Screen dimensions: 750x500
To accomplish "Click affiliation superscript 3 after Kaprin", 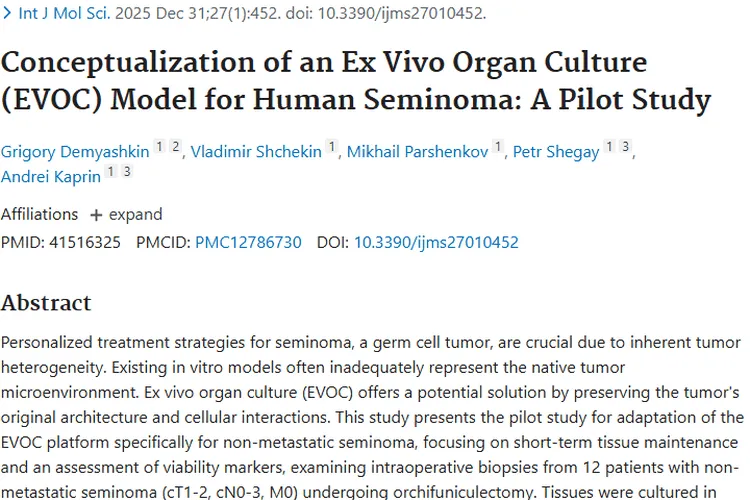I will pyautogui.click(x=126, y=172).
